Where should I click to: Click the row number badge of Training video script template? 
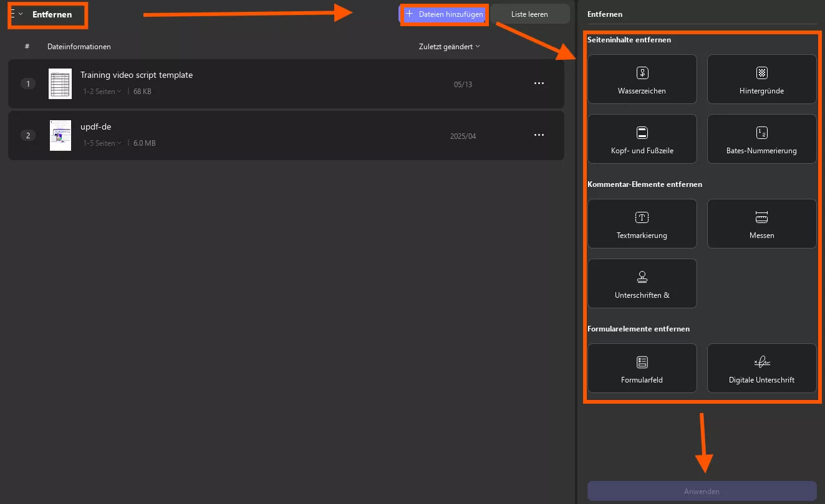pyautogui.click(x=28, y=83)
